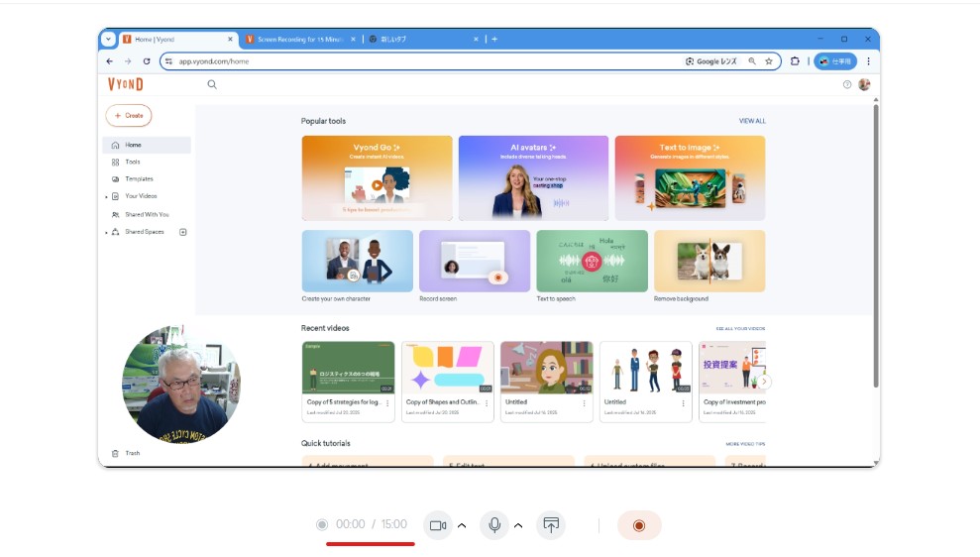Viewport: 980px width, 557px height.
Task: Open Copy of Investment pro video
Action: 732,382
